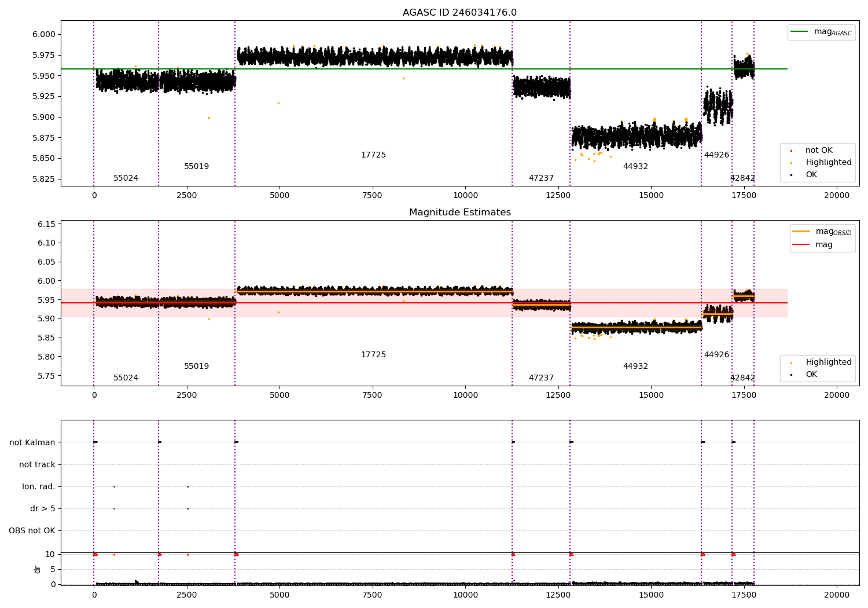Viewport: 868px width, 608px height.
Task: Click obsid label 42842 in top plot
Action: click(742, 178)
